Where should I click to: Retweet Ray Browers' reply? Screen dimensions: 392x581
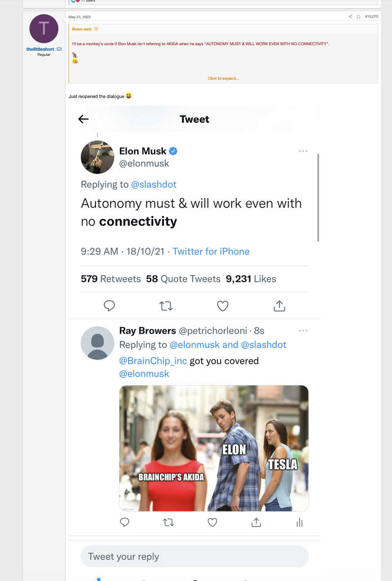pyautogui.click(x=168, y=522)
